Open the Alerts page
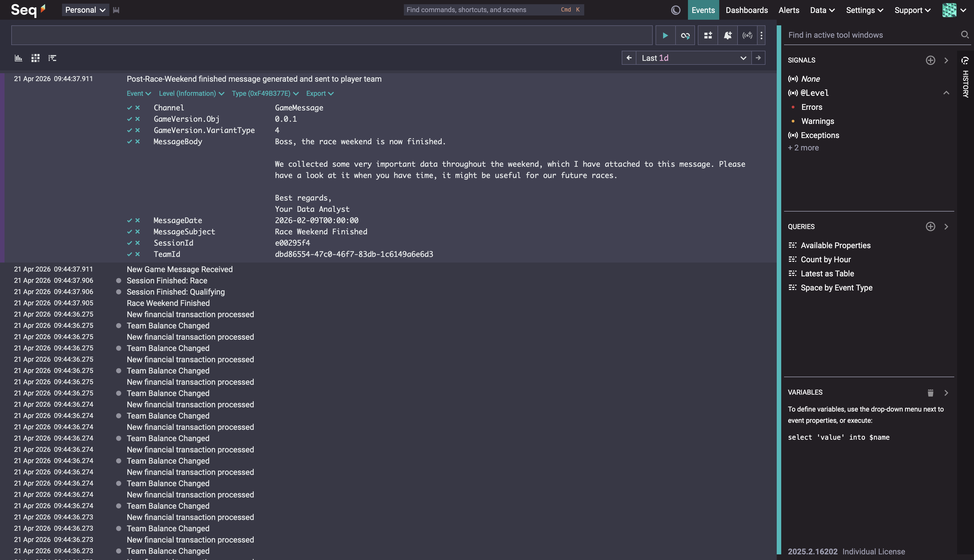The width and height of the screenshot is (974, 560). coord(789,10)
